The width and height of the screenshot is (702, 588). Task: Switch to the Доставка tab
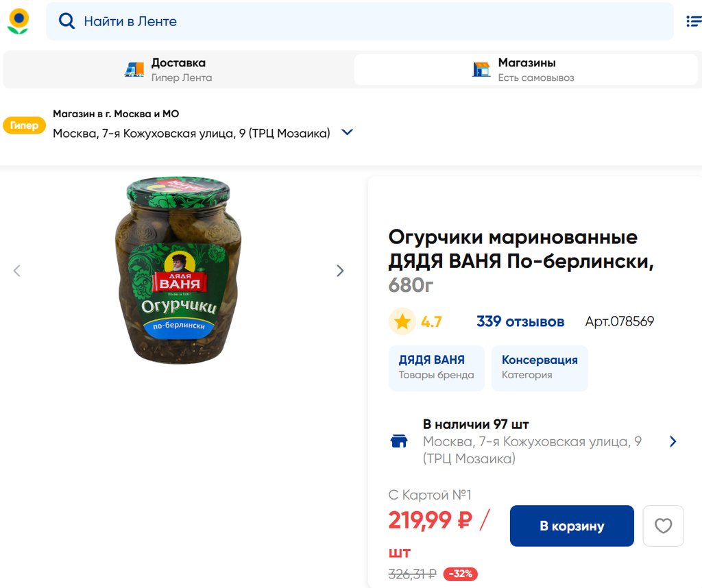pos(178,69)
